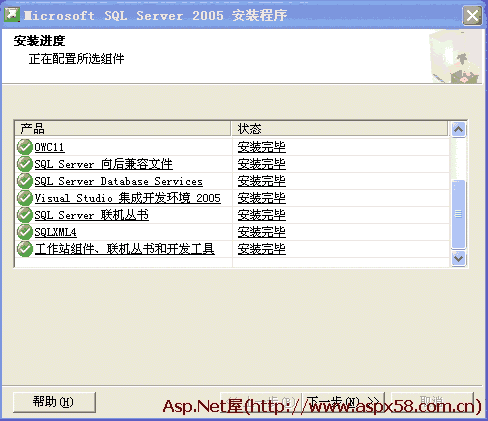This screenshot has height=421, width=488.
Task: Click the 帮助(H) button
Action: (x=54, y=402)
